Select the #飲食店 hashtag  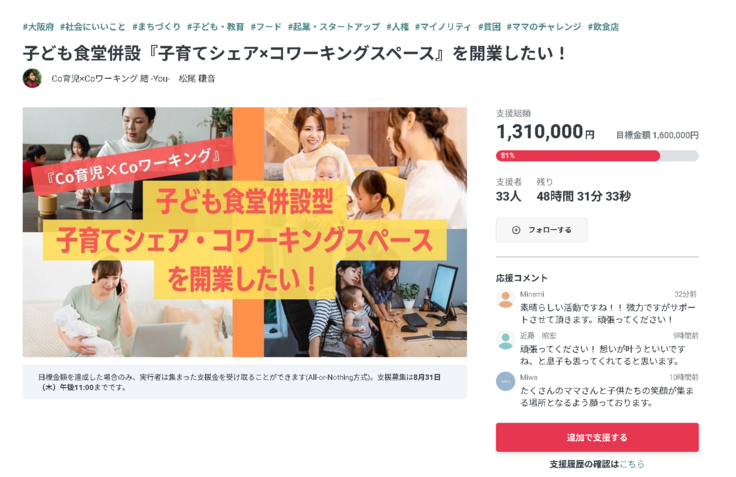coord(603,27)
